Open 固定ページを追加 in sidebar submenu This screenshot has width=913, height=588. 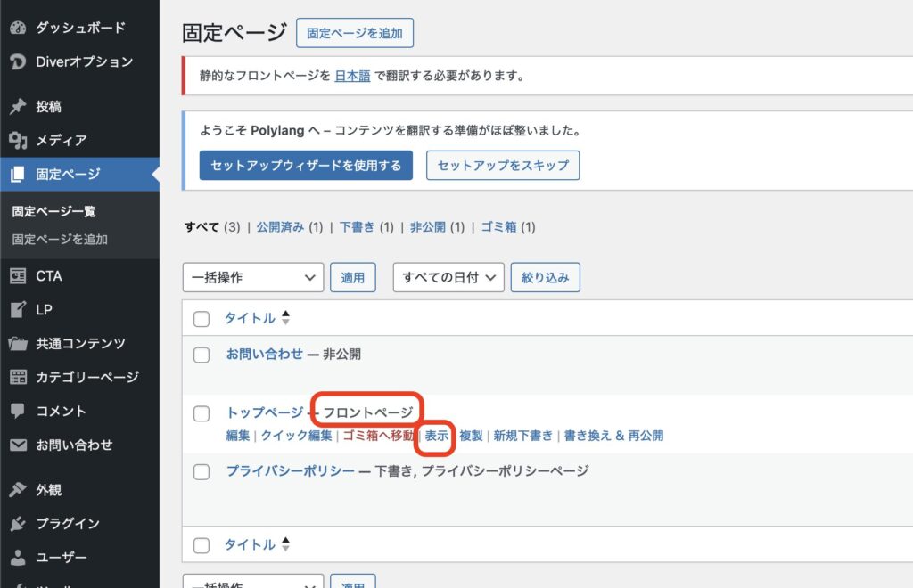coord(60,239)
